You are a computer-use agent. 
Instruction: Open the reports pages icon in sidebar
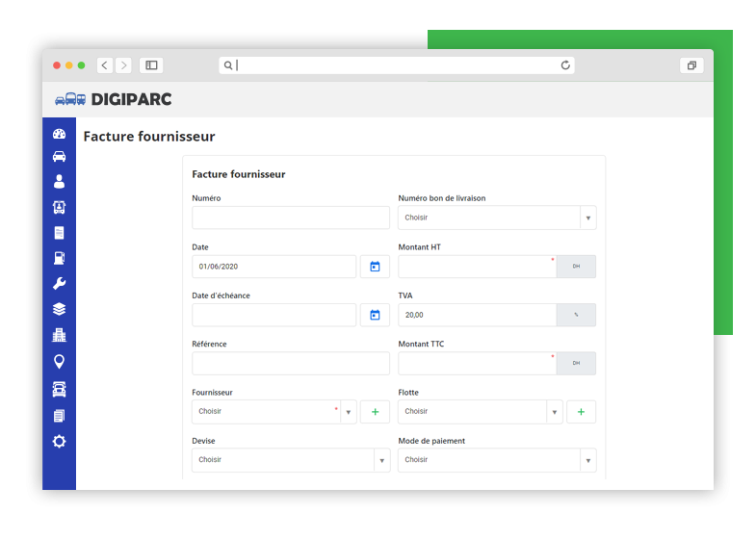pyautogui.click(x=60, y=416)
